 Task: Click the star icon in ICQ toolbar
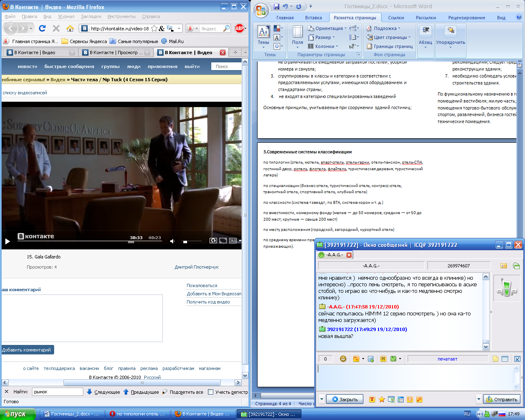click(x=381, y=399)
